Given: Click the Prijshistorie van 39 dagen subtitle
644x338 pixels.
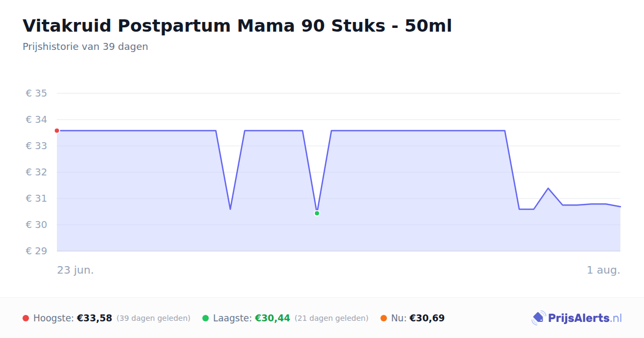Looking at the screenshot, I should [85, 47].
